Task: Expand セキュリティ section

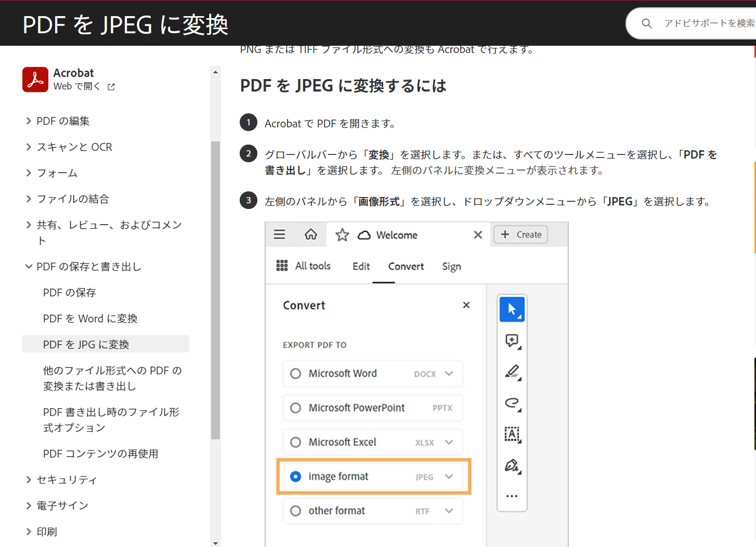Action: click(x=29, y=480)
